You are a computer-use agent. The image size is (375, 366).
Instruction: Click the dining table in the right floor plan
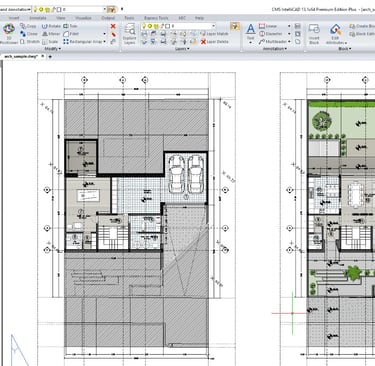355,195
